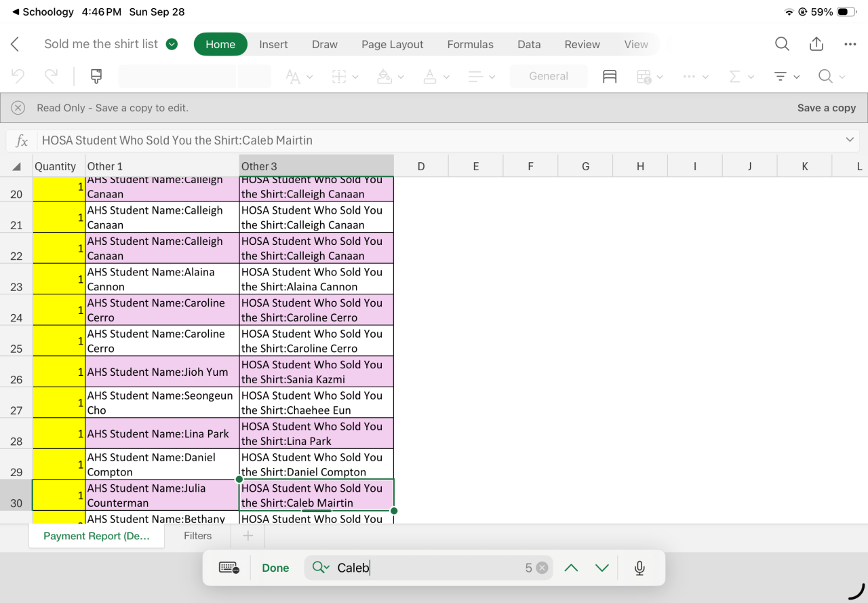Select the row 23 header
This screenshot has width=868, height=603.
coord(16,279)
